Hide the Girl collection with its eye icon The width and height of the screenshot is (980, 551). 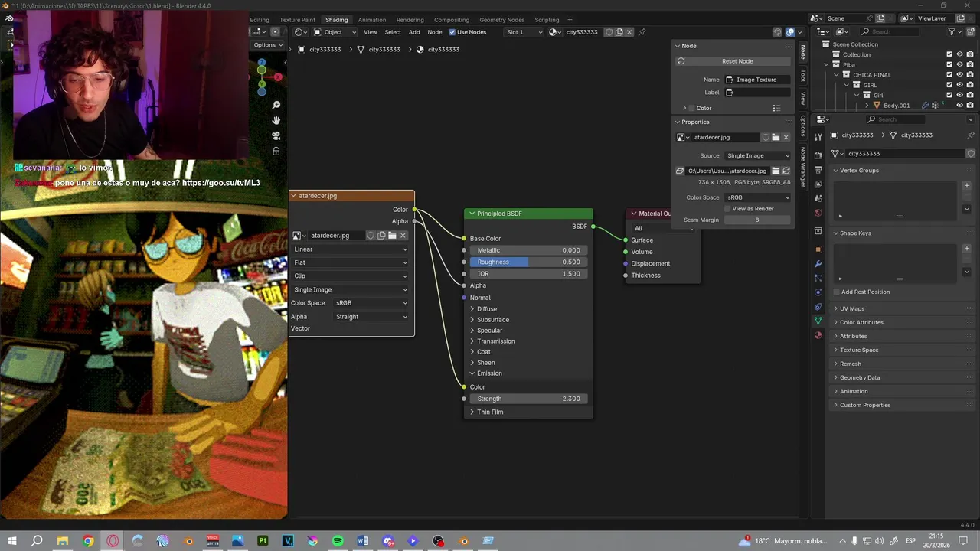pos(959,95)
